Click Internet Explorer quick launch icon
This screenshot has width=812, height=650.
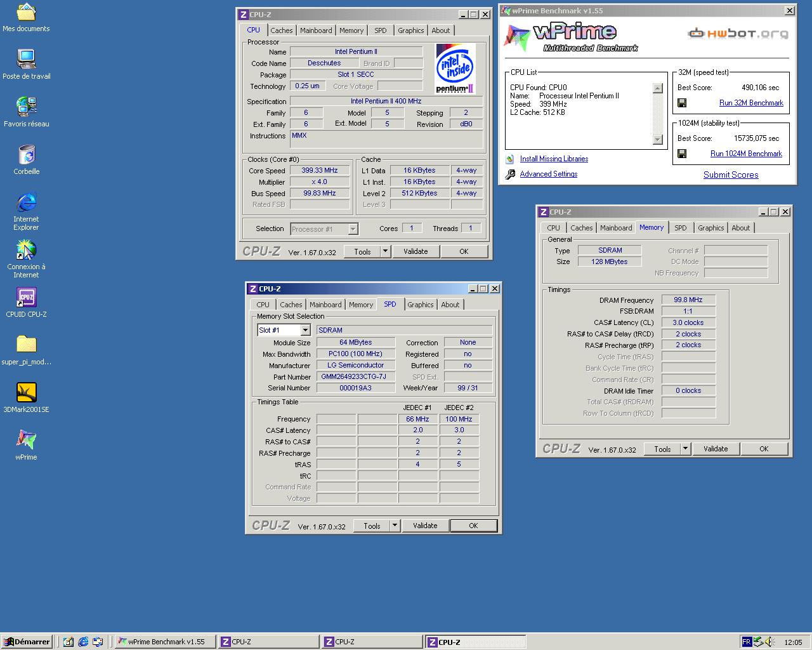click(83, 642)
